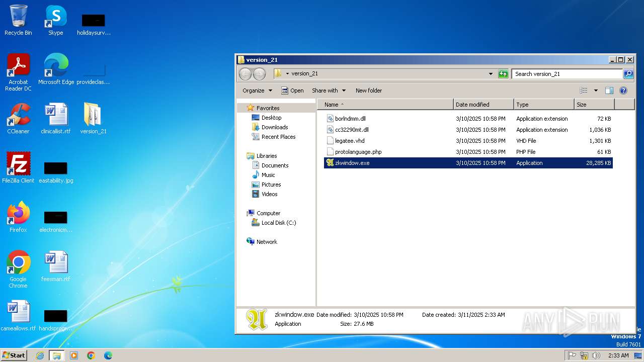The image size is (644, 362).
Task: Open Internet Explorer from taskbar
Action: click(40, 355)
